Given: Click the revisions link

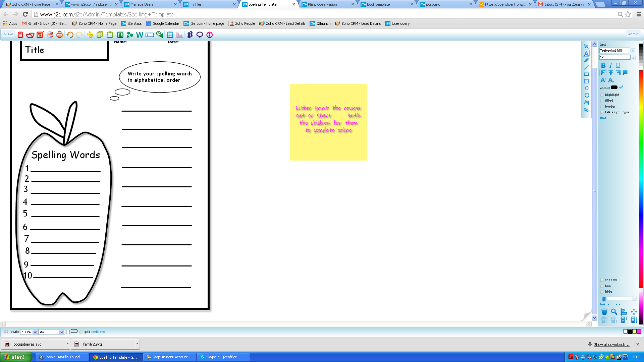Looking at the screenshot, I should (98, 332).
